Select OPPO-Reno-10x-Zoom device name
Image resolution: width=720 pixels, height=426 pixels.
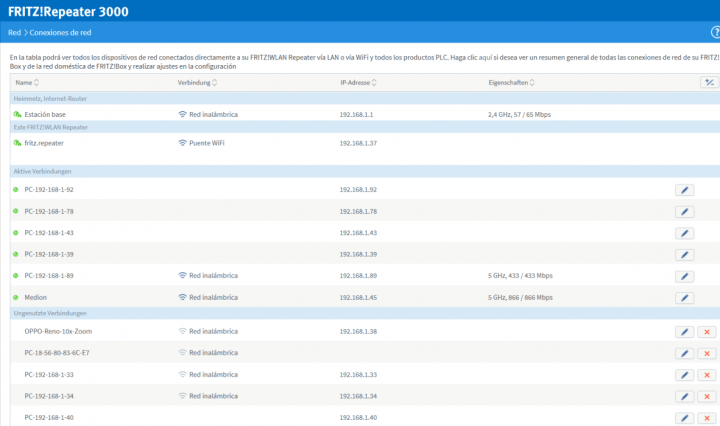pos(58,331)
